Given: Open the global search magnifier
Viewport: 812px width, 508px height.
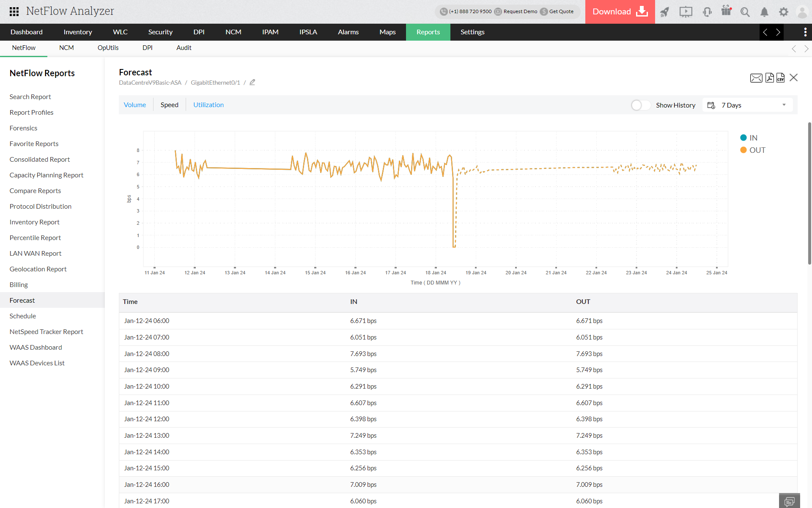Looking at the screenshot, I should (745, 12).
